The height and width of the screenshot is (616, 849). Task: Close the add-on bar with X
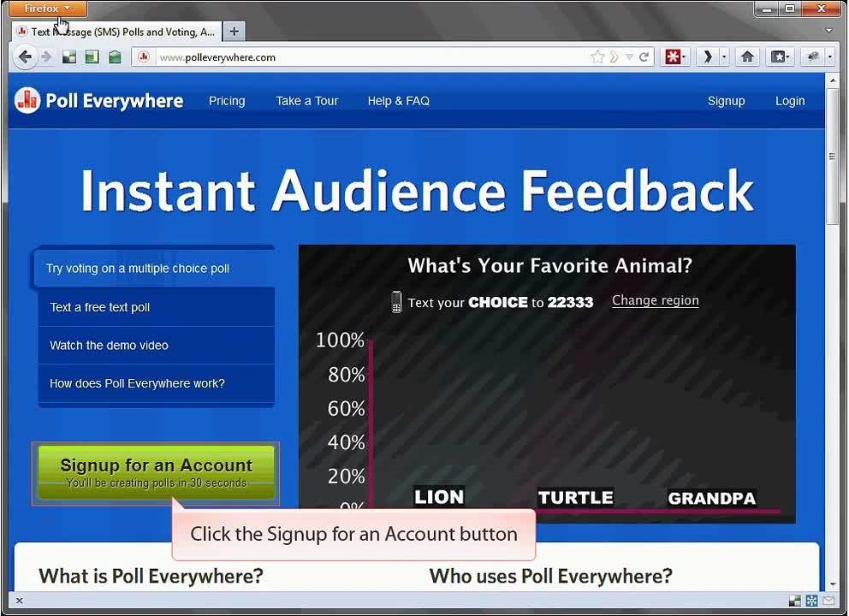(19, 601)
